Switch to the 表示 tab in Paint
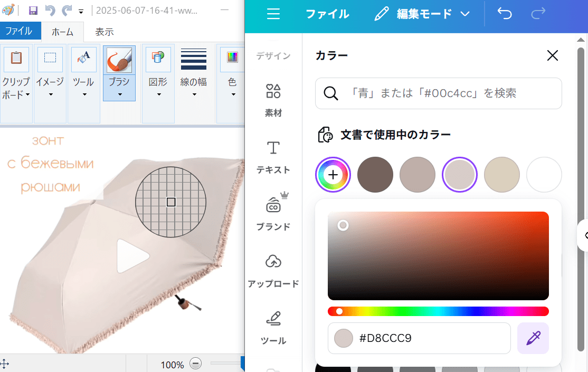Viewport: 588px width, 372px height. pyautogui.click(x=104, y=32)
